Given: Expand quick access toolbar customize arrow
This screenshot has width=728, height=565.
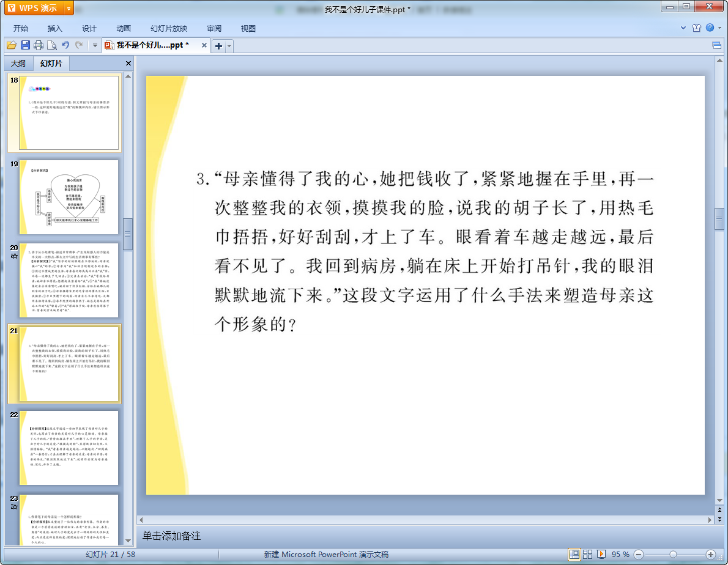Looking at the screenshot, I should tap(95, 45).
